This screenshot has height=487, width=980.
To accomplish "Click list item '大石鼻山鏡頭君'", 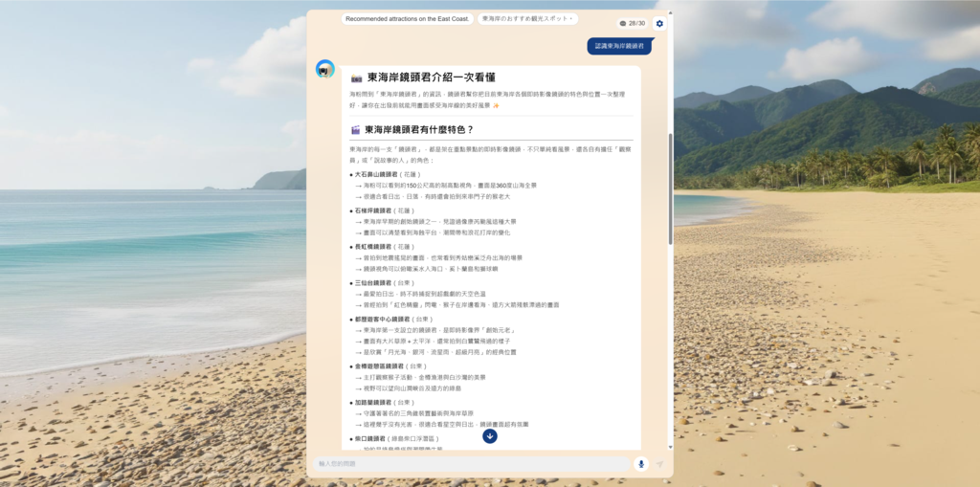I will (376, 174).
